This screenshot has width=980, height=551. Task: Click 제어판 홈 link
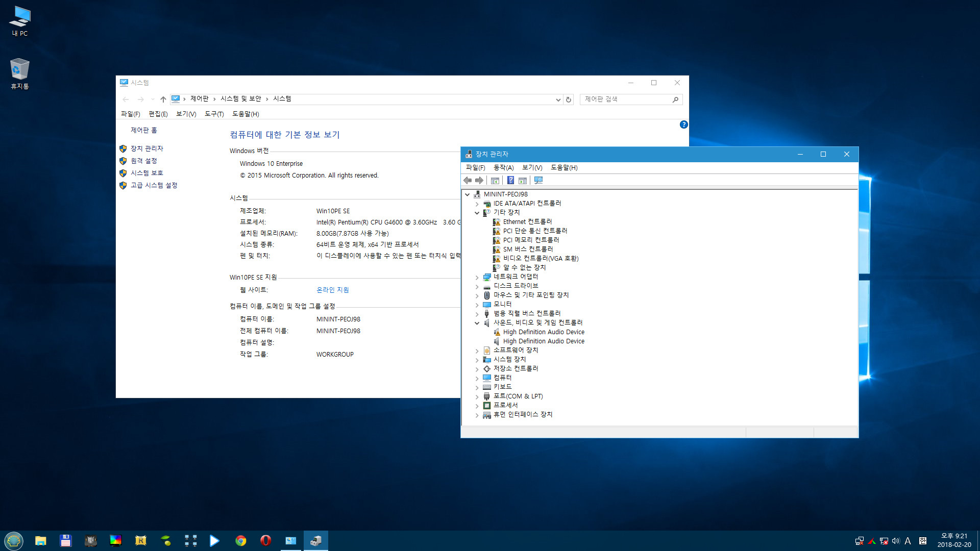[x=144, y=130]
